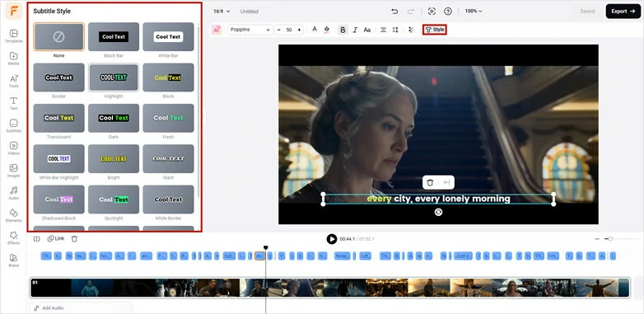Screen dimensions: 644x314
Task: Select the Block subtitle style
Action: [168, 77]
